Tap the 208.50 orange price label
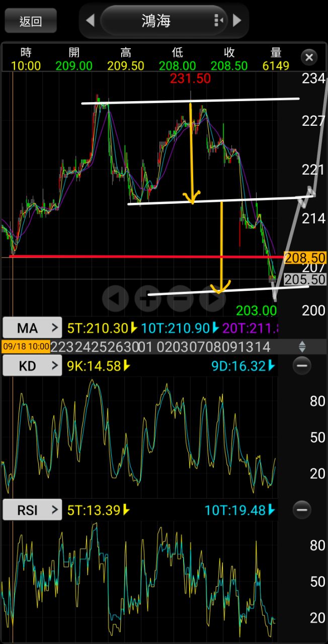This screenshot has width=328, height=644. point(305,258)
